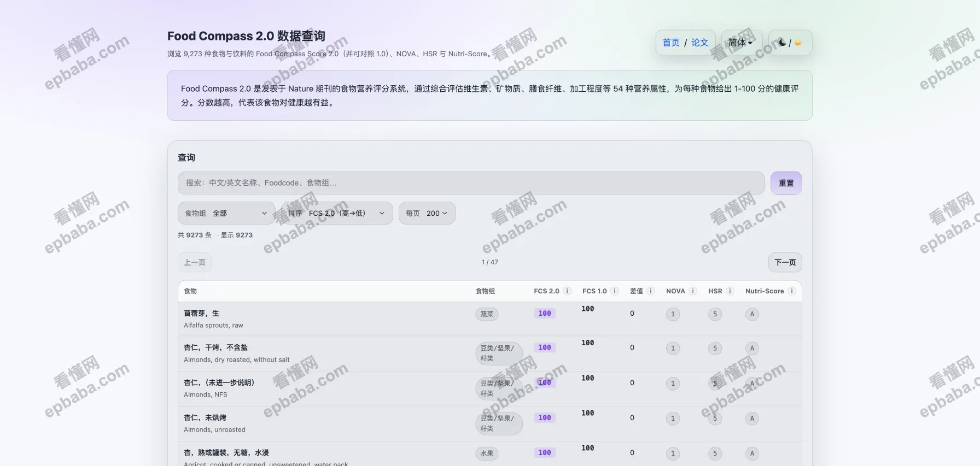This screenshot has height=466, width=980.
Task: Click 豆类/坚果/籽类 tag in dry roasted almonds row
Action: [x=499, y=353]
